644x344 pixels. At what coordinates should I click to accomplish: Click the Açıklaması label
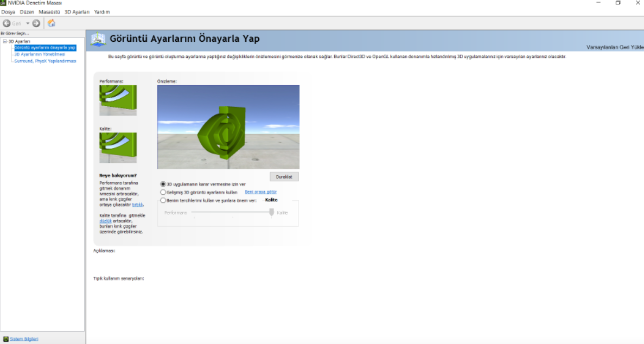(x=104, y=251)
